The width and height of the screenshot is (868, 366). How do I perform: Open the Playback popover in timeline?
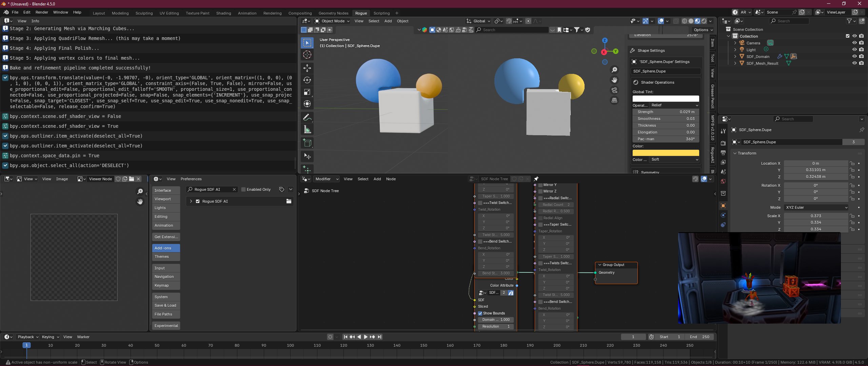pos(28,337)
